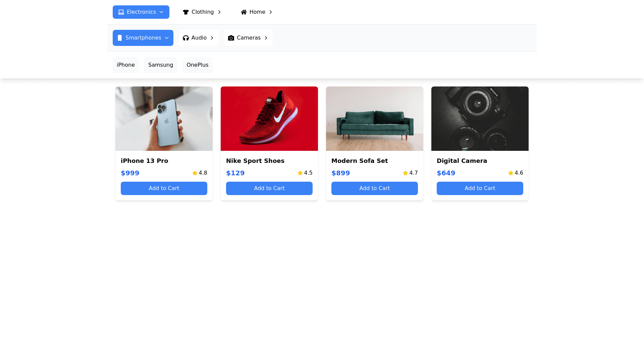644x362 pixels.
Task: Click the smartphone icon on Smartphones button
Action: (x=120, y=38)
